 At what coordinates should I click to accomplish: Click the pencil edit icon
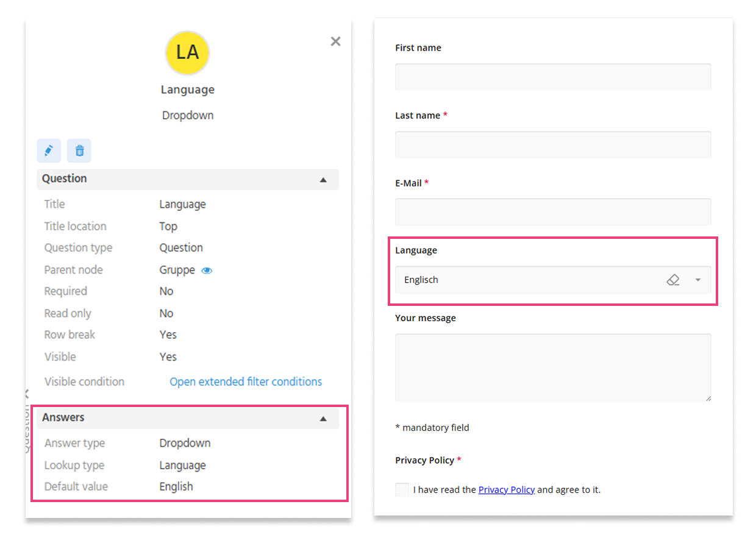[49, 151]
